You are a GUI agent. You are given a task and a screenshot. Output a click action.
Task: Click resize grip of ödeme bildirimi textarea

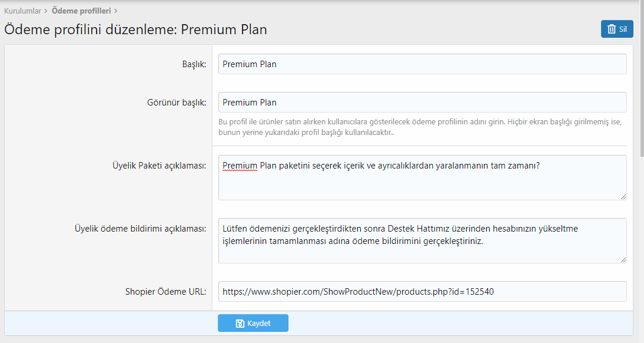click(x=623, y=259)
